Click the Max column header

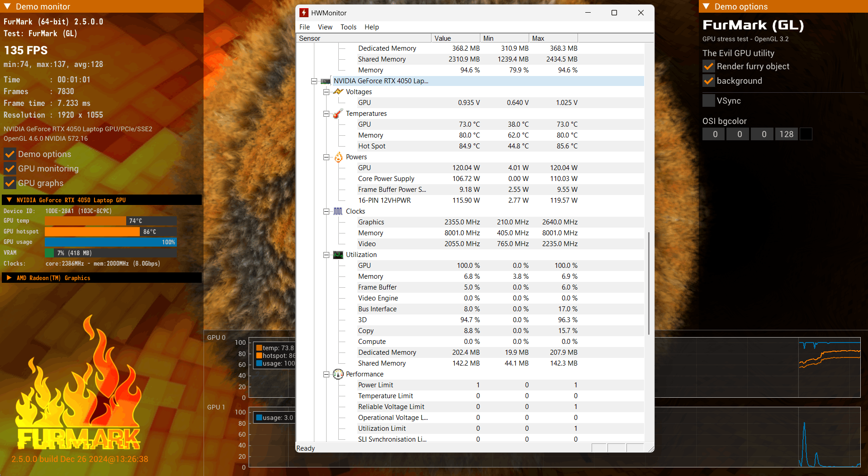553,38
